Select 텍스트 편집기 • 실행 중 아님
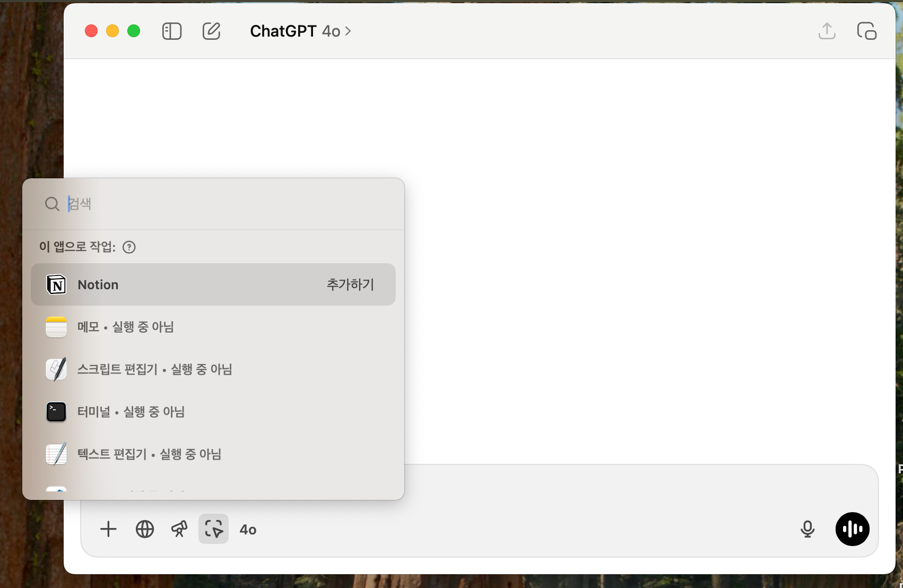The width and height of the screenshot is (903, 588). (x=213, y=454)
